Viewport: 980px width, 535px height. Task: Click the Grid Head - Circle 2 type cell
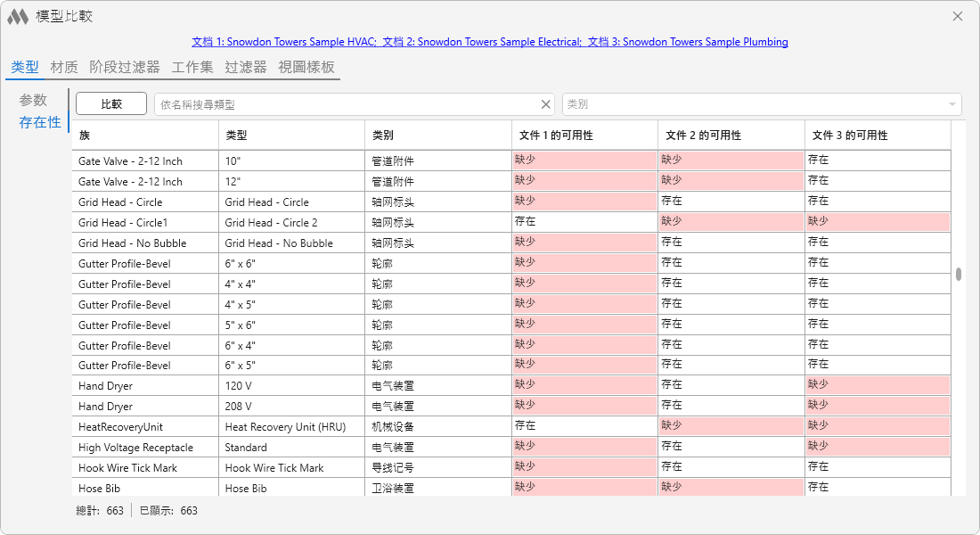pos(292,223)
